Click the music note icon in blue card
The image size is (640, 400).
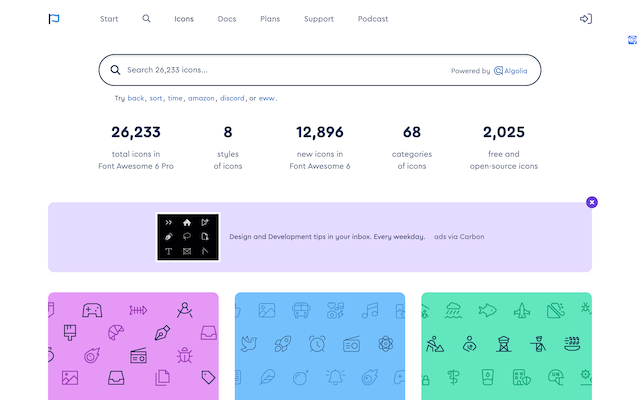click(370, 310)
